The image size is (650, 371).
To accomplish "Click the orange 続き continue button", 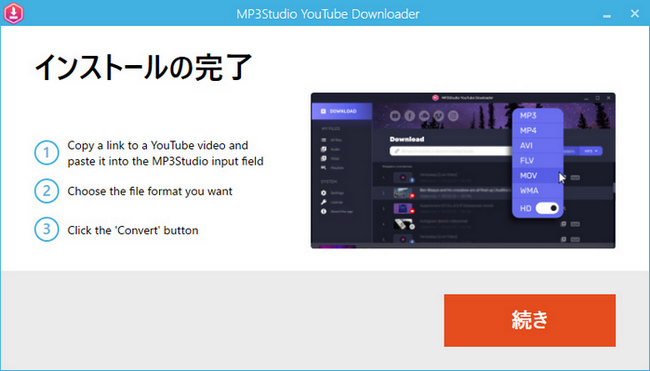I will [x=529, y=320].
